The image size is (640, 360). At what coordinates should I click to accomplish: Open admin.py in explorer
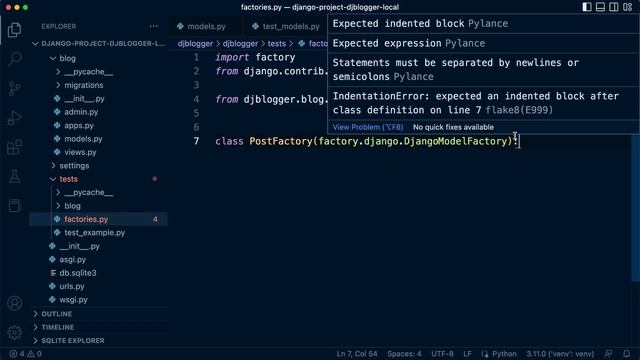pyautogui.click(x=81, y=112)
